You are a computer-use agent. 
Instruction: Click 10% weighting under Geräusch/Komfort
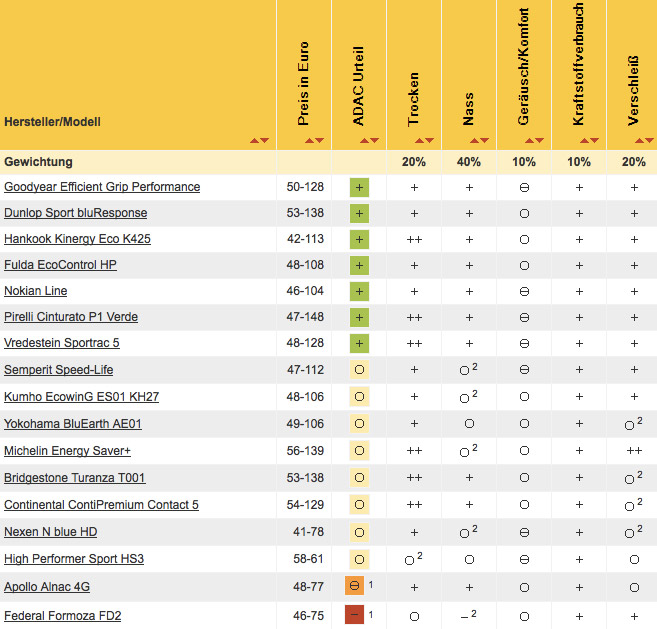coord(524,162)
